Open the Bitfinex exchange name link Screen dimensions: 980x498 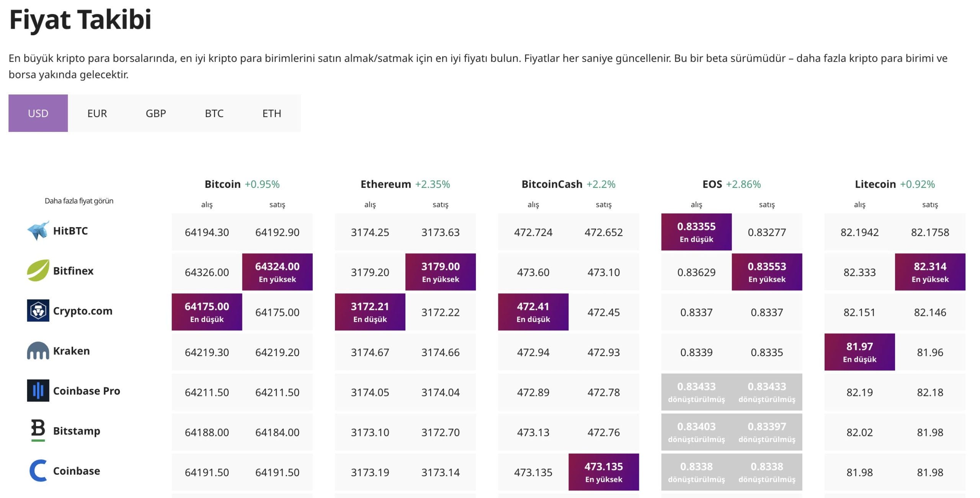tap(73, 271)
